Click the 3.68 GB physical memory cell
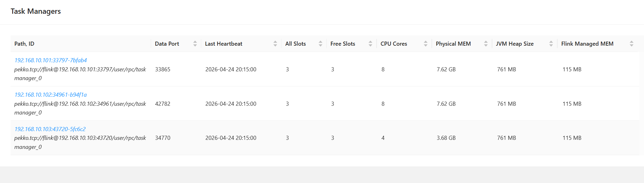The image size is (644, 183). click(446, 138)
